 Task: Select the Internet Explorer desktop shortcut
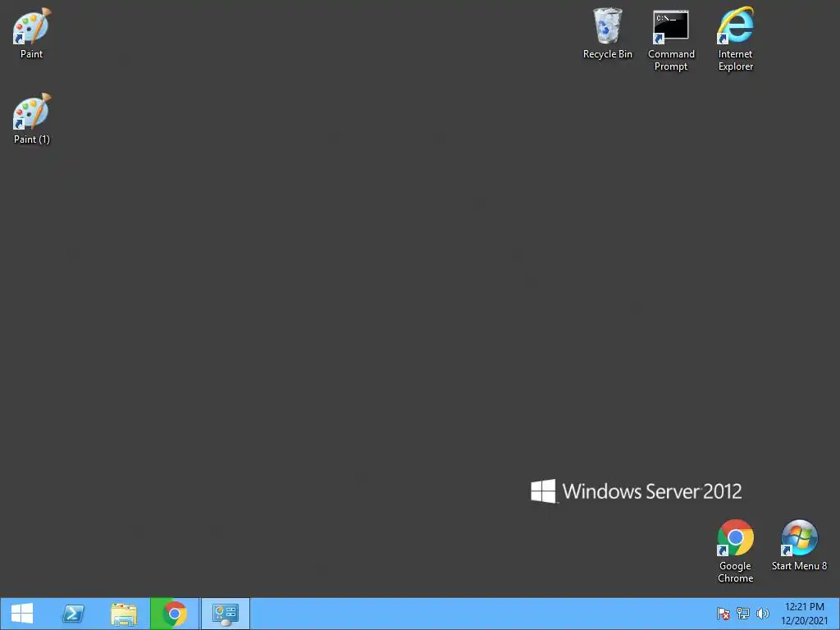tap(735, 39)
